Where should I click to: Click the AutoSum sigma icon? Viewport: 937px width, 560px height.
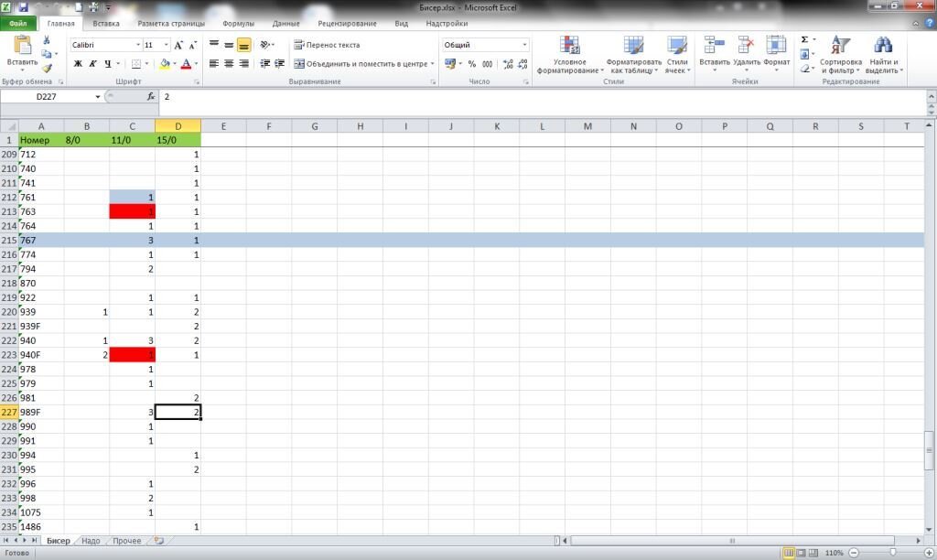(x=804, y=39)
